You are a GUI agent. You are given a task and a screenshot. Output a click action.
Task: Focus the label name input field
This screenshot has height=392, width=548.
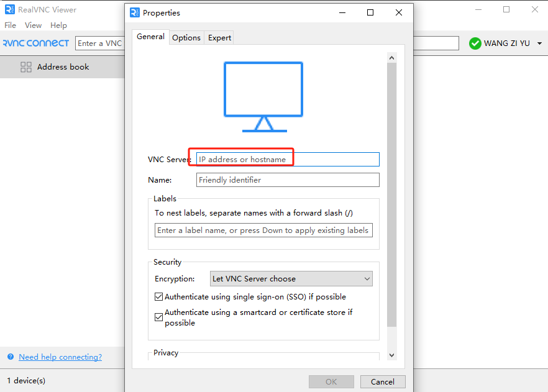[x=263, y=230]
